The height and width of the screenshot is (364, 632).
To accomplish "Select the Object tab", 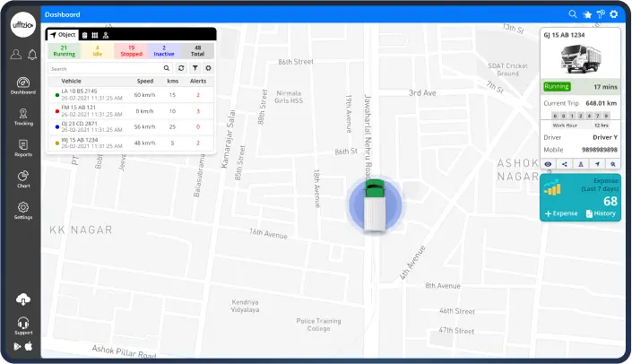I will 63,34.
